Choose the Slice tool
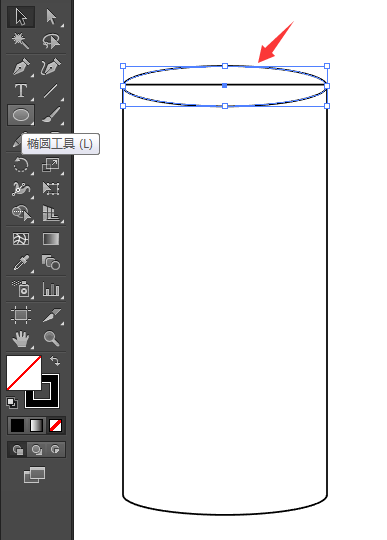The height and width of the screenshot is (540, 387). coord(51,315)
